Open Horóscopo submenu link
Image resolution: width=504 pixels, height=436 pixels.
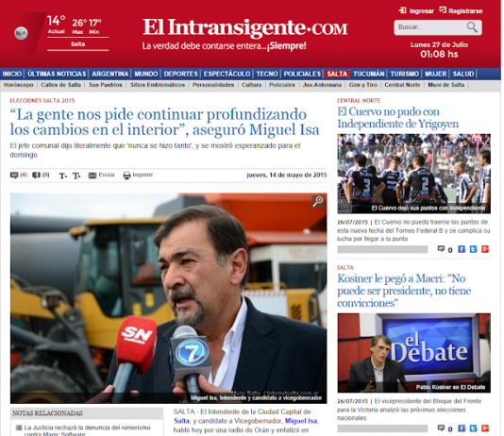18,85
